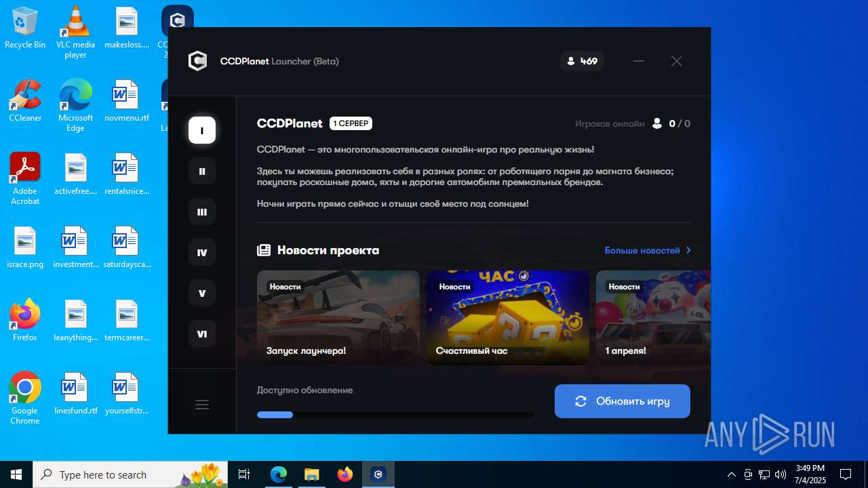Image resolution: width=868 pixels, height=488 pixels.
Task: Click the update progress bar
Action: tap(395, 415)
